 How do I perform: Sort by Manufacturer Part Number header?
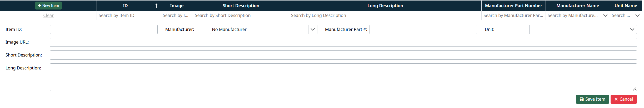pyautogui.click(x=513, y=6)
